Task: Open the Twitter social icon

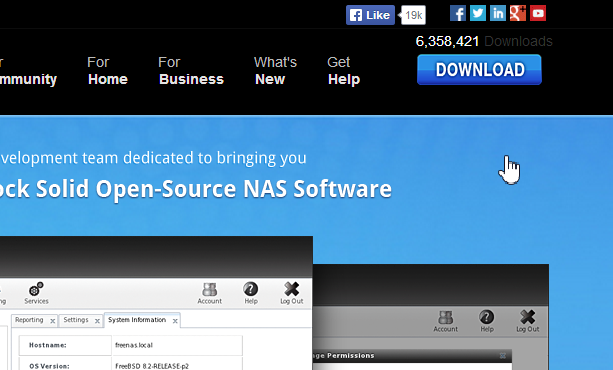Action: pos(478,13)
